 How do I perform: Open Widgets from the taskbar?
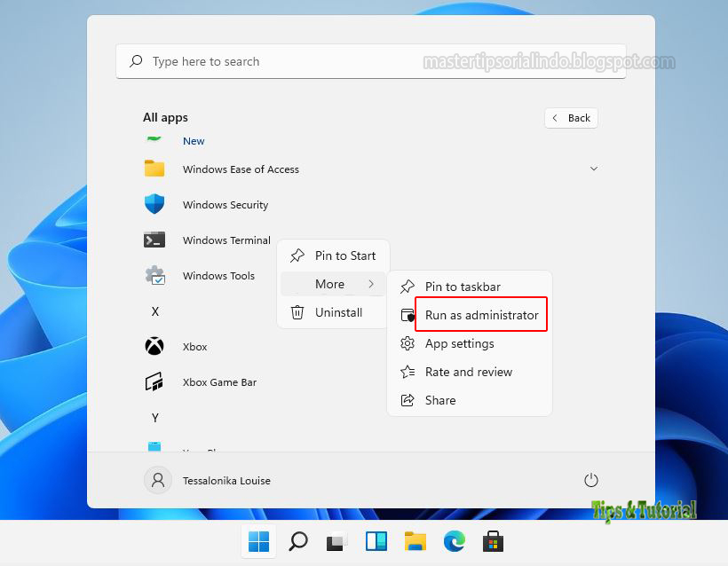click(x=376, y=541)
